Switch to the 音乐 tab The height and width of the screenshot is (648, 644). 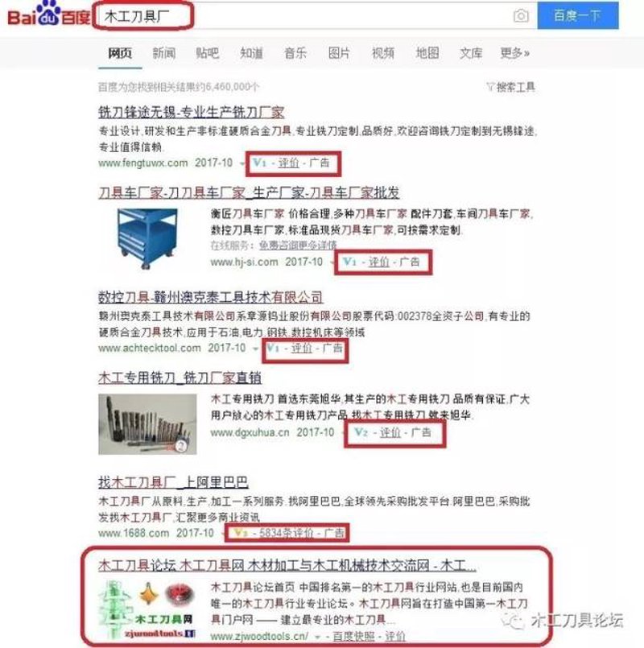[x=295, y=53]
